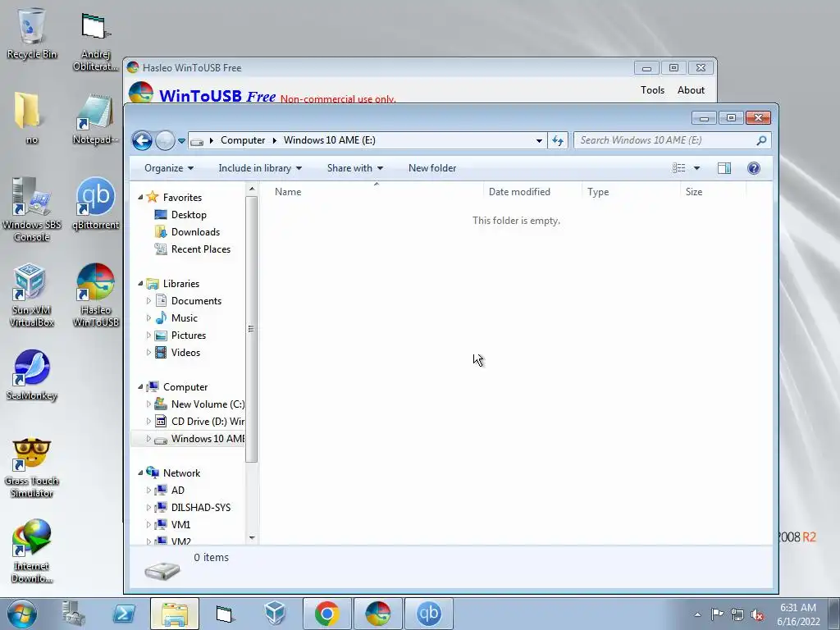This screenshot has width=840, height=630.
Task: Open Recycle Bin desktop icon
Action: tap(32, 33)
